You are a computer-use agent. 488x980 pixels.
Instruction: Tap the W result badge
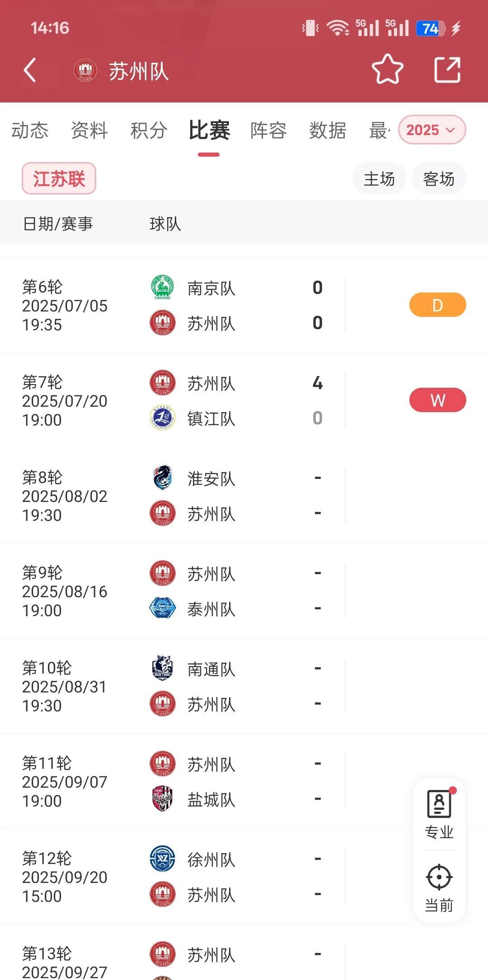(437, 400)
